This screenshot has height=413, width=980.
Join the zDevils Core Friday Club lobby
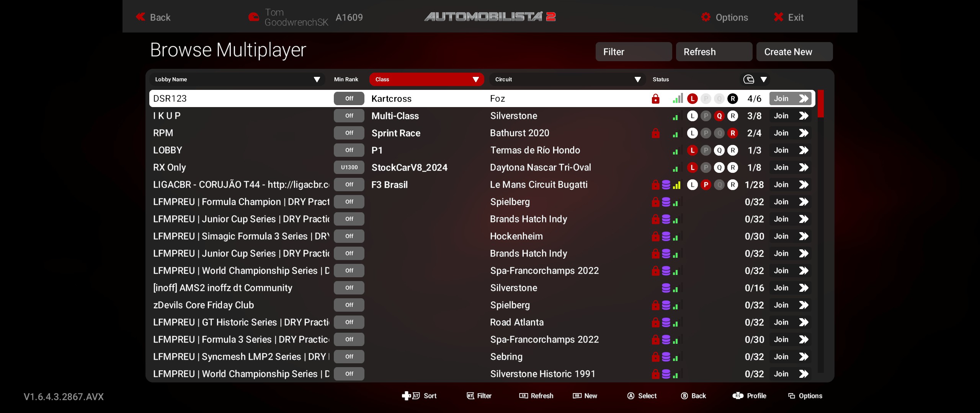[x=791, y=305]
